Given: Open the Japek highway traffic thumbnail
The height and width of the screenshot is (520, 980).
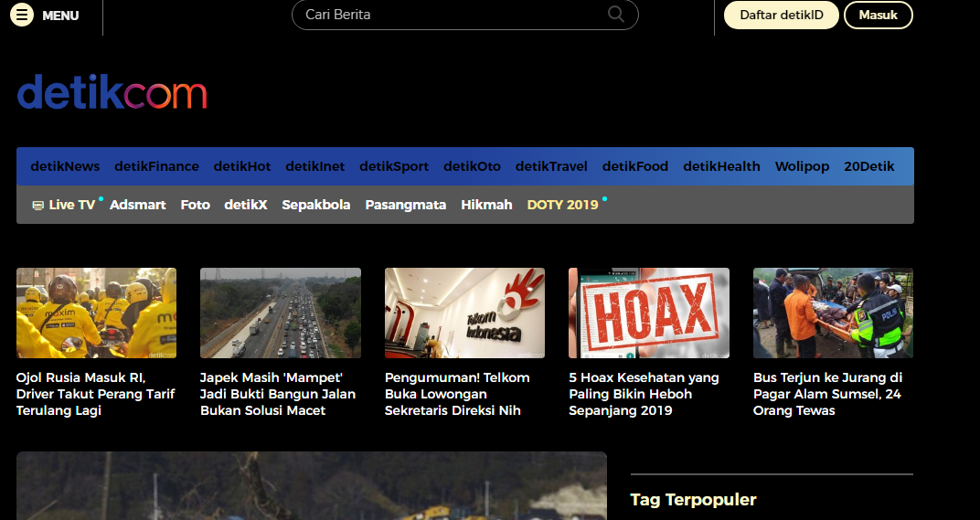Looking at the screenshot, I should (281, 313).
